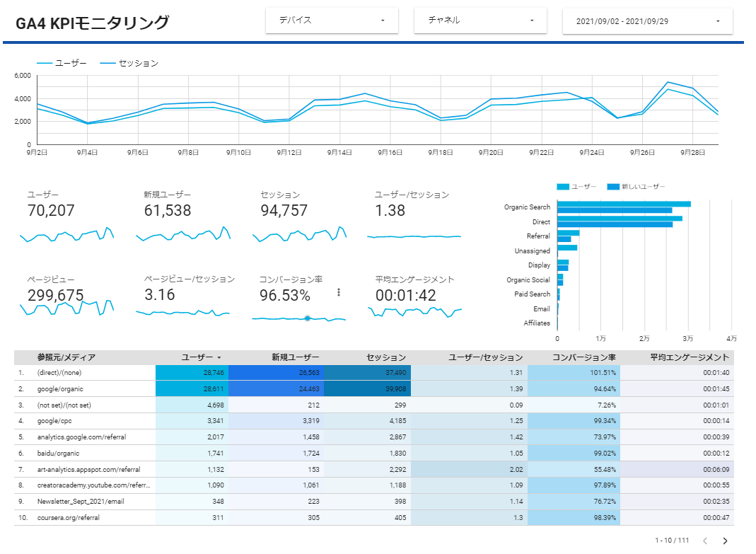Select the セッション scorecard sparkline
This screenshot has height=554, width=756.
coord(299,234)
